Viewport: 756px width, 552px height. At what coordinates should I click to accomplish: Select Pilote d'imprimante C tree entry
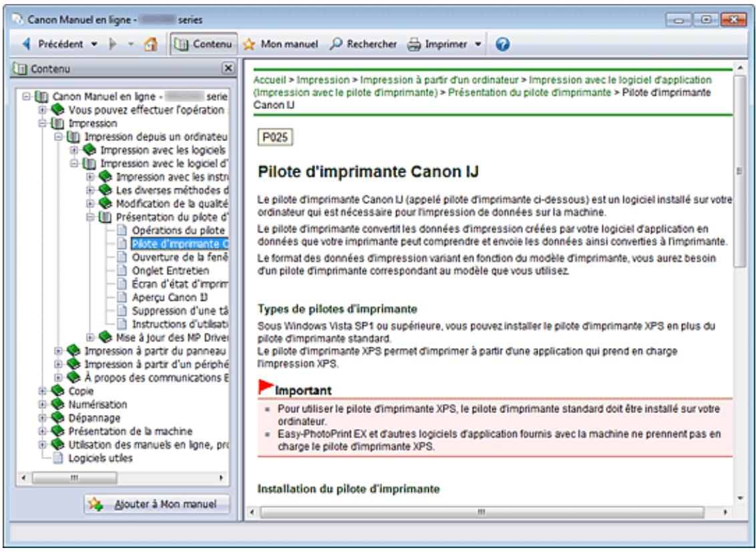click(180, 244)
